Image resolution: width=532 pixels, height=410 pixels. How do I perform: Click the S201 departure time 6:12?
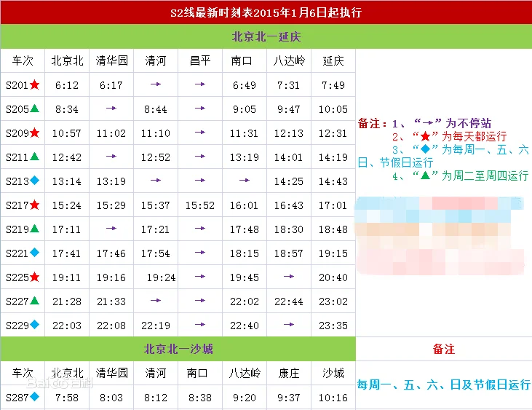point(67,85)
